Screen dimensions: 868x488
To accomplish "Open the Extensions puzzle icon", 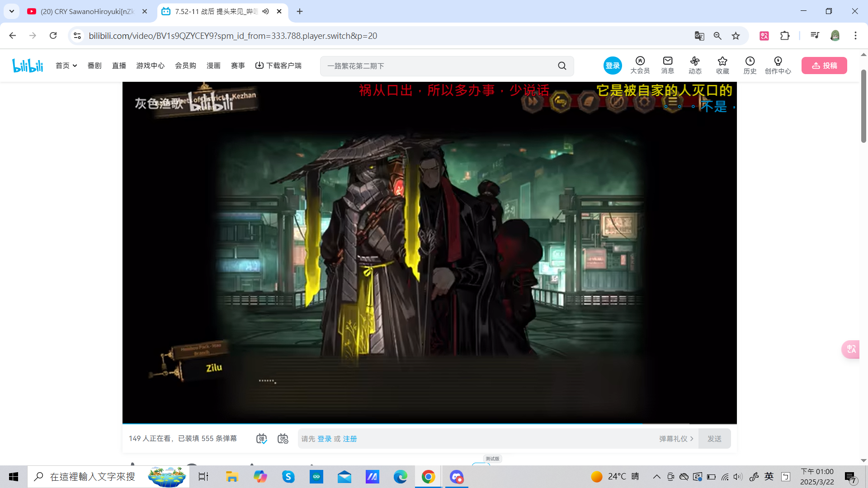I will point(785,36).
